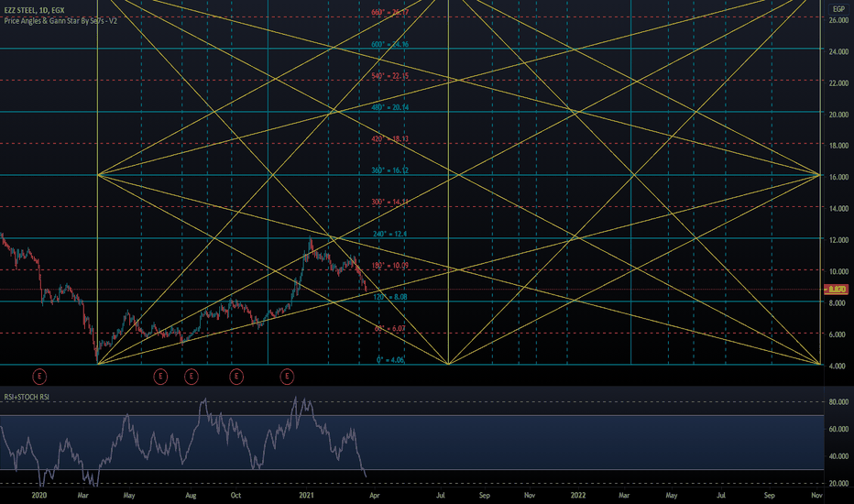Click 16.000 on the price axis

coord(838,177)
